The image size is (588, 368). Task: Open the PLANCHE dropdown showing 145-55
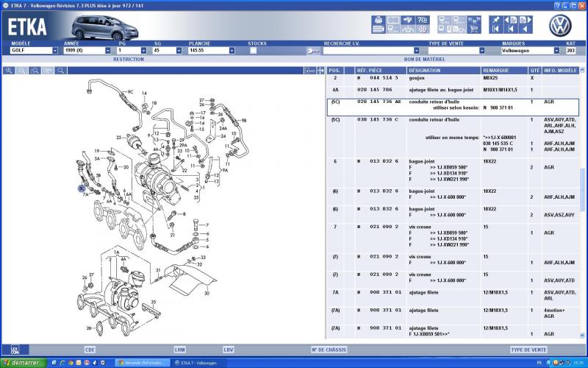click(232, 51)
